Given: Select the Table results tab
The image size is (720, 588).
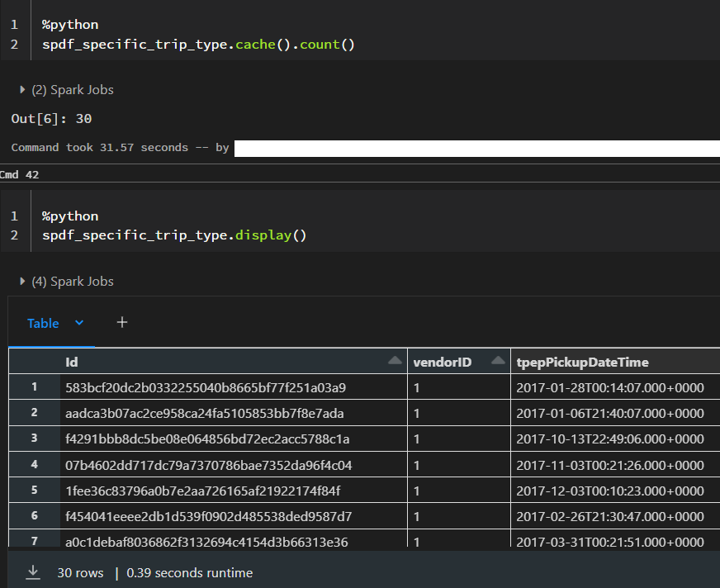Looking at the screenshot, I should click(x=43, y=324).
